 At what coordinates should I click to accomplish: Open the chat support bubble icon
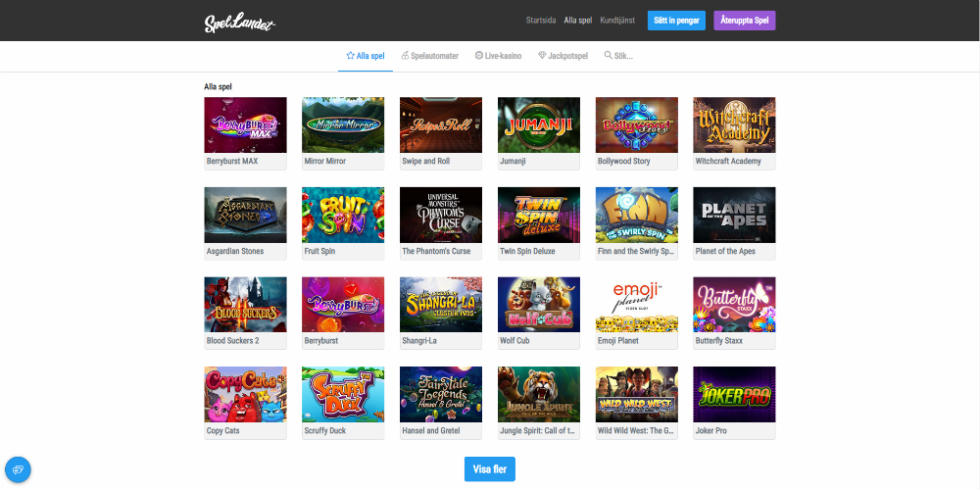[x=18, y=469]
